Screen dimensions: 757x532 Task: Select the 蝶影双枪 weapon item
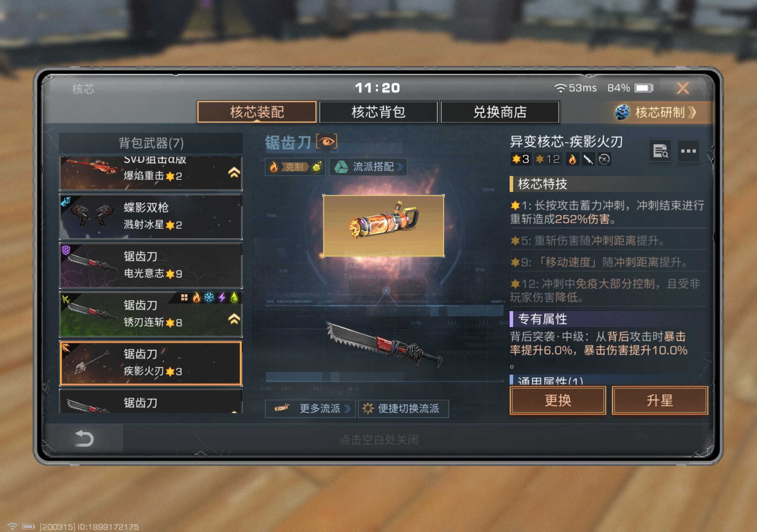151,217
